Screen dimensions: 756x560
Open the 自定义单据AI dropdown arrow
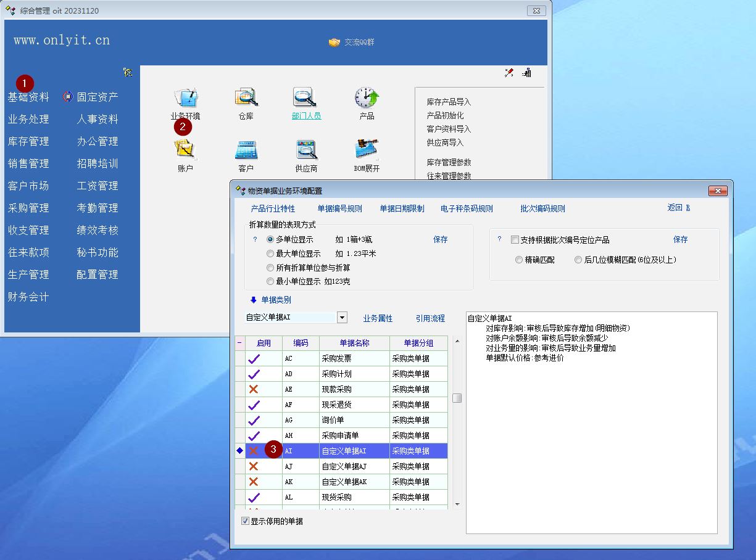(x=342, y=318)
